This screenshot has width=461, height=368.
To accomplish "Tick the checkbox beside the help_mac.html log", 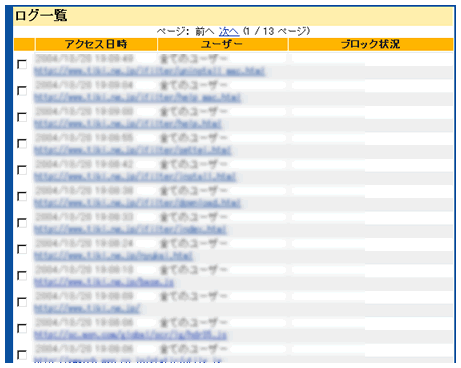I will (22, 91).
